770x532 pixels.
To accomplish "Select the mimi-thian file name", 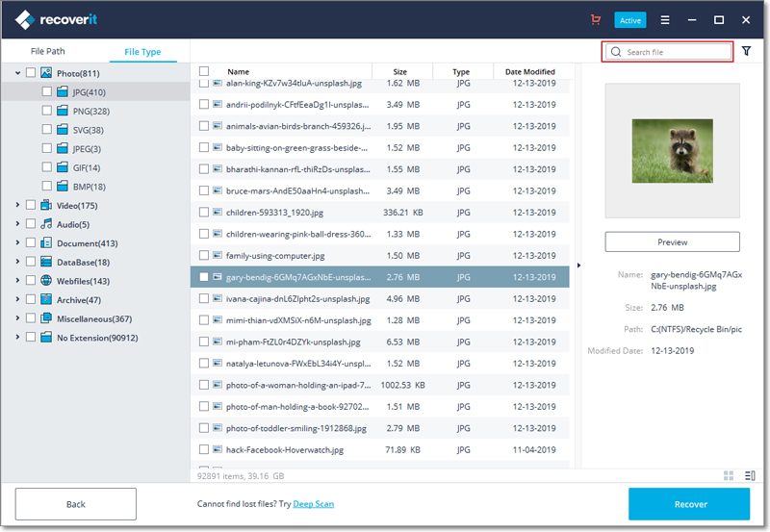I will [x=298, y=320].
